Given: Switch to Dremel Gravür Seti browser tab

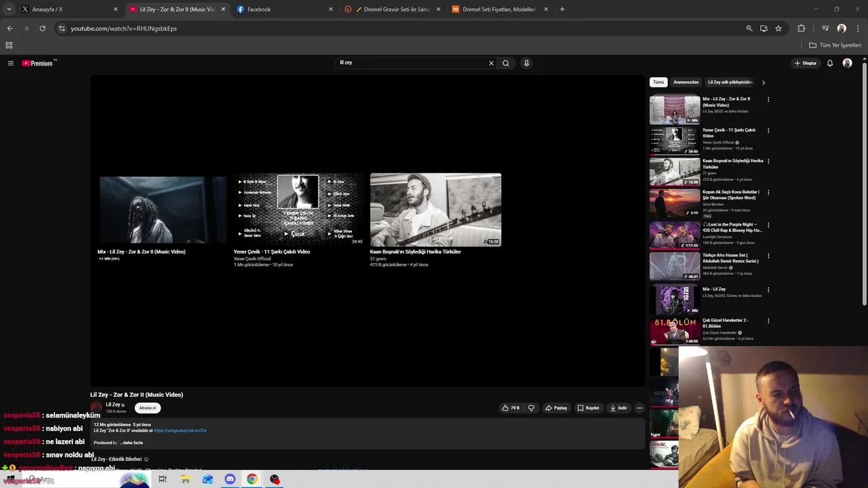Looking at the screenshot, I should (392, 9).
